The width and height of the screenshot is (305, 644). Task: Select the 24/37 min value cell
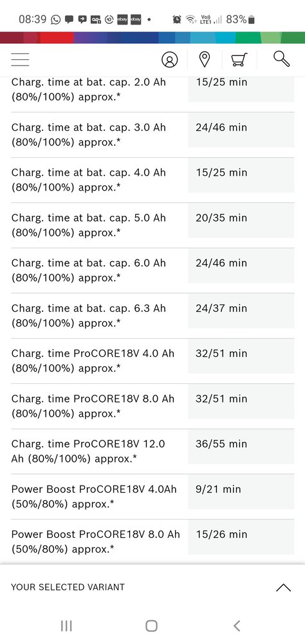[241, 310]
